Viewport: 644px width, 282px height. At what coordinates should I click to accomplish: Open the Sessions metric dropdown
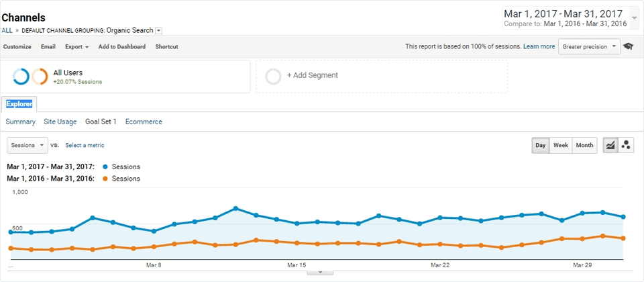click(28, 145)
